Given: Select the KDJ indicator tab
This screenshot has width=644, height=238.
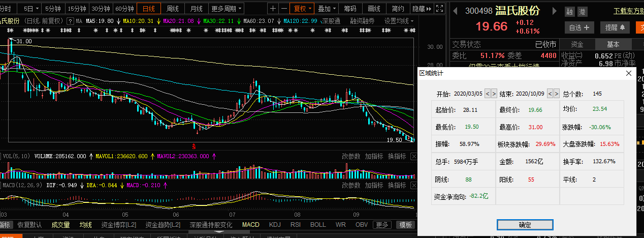Looking at the screenshot, I should pos(275,225).
